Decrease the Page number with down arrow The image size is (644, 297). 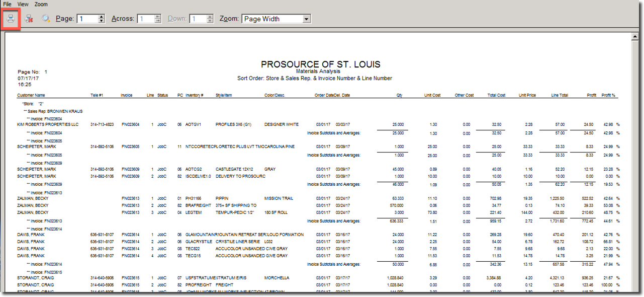point(102,21)
